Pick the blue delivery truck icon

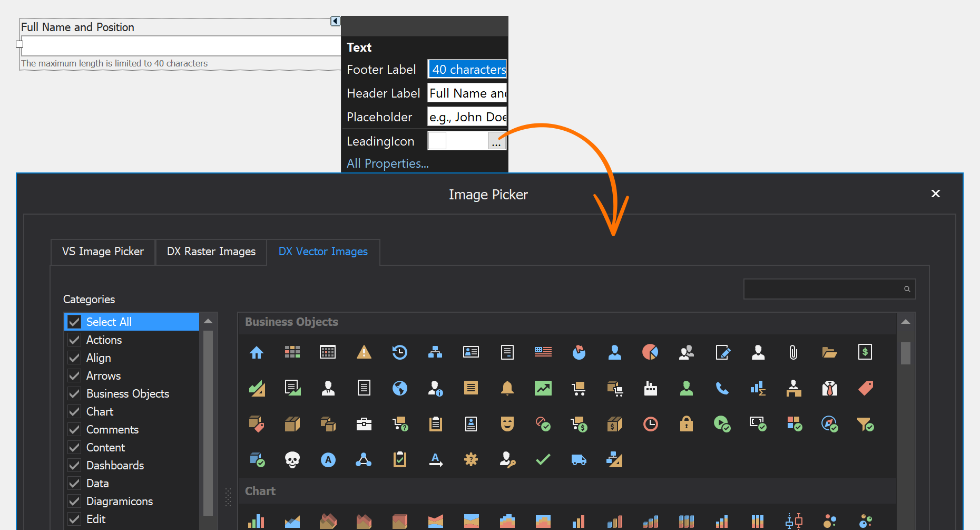[x=579, y=460]
